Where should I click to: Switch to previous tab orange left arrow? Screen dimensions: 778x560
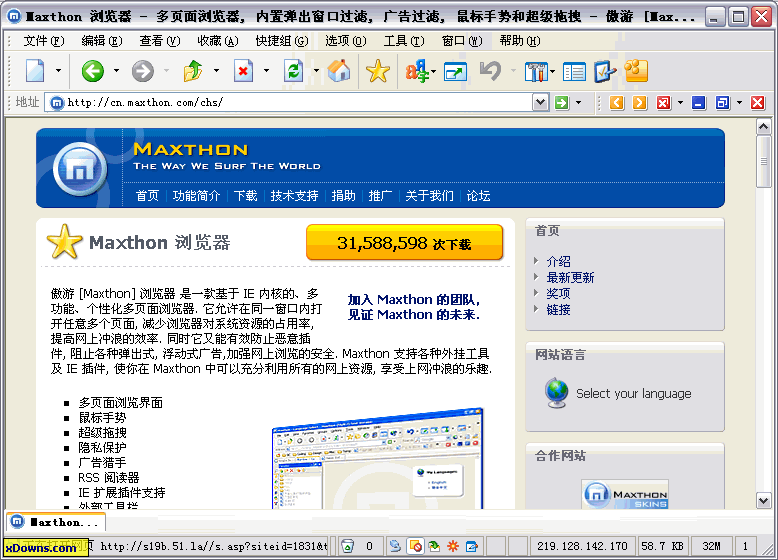point(617,103)
